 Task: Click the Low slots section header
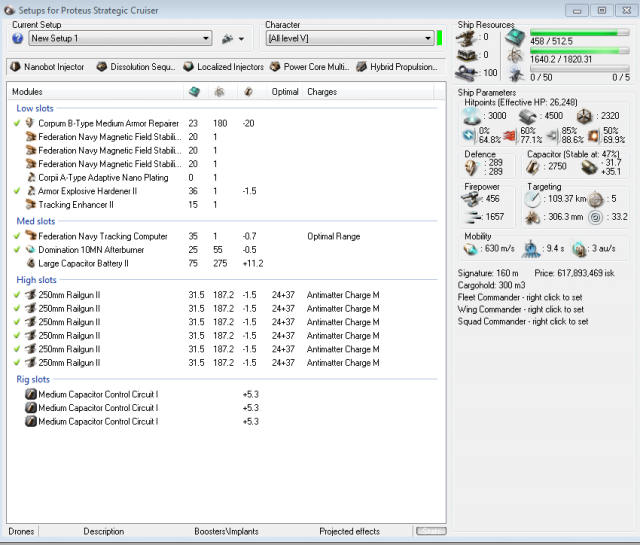coord(35,108)
